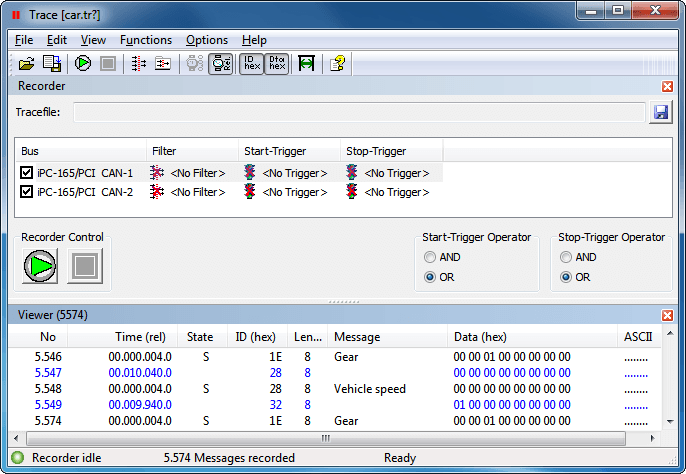Close the Recorder panel

coord(667,86)
